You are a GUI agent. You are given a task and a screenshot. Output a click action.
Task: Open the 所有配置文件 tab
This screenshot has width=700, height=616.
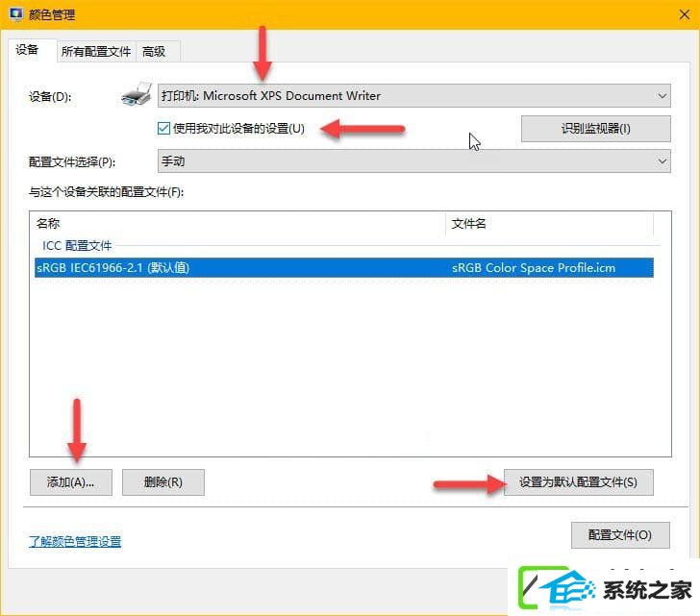[x=96, y=52]
